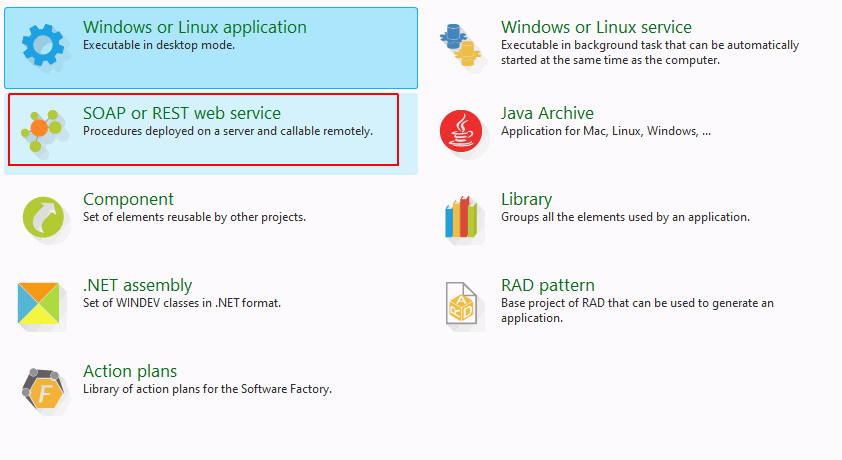Screen dimensions: 842x460
Task: Click the RAD pattern document icon
Action: tap(461, 303)
